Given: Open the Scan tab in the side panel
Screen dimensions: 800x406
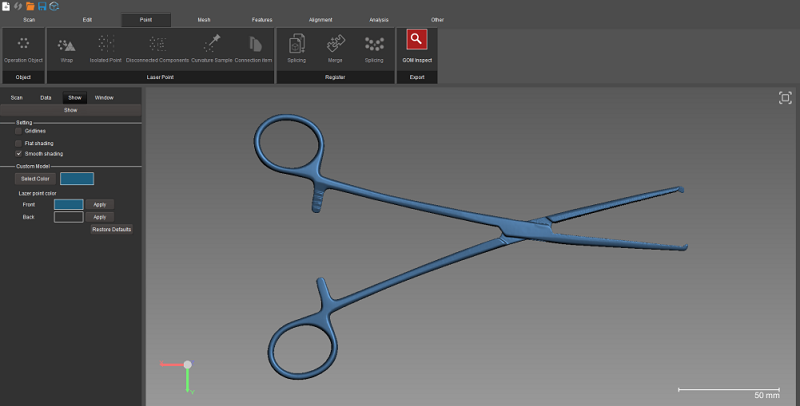Looking at the screenshot, I should (17, 97).
